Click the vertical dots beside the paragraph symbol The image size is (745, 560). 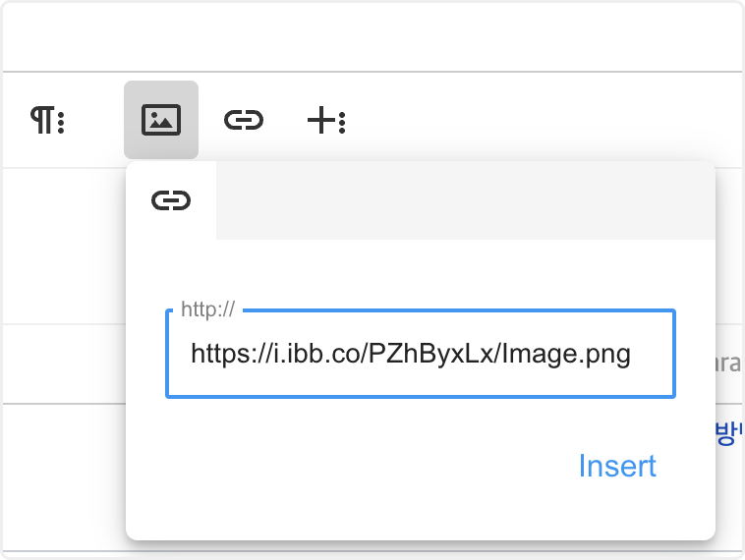[x=61, y=122]
